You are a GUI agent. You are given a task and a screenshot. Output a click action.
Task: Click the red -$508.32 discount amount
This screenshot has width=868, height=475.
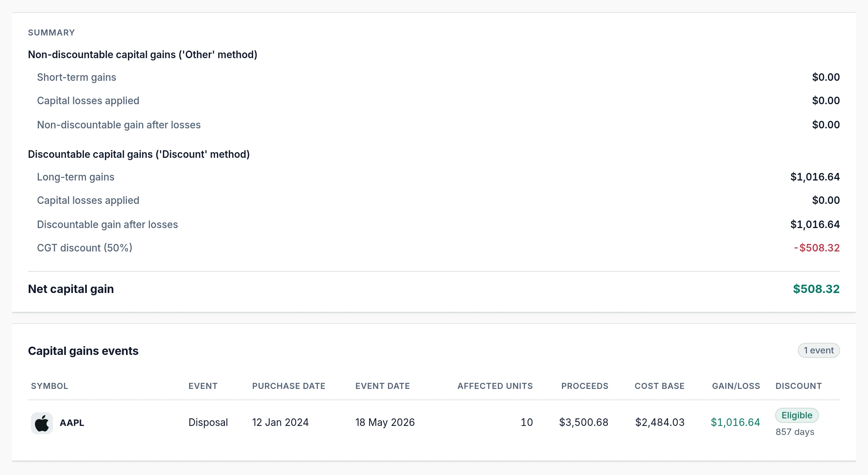point(817,248)
